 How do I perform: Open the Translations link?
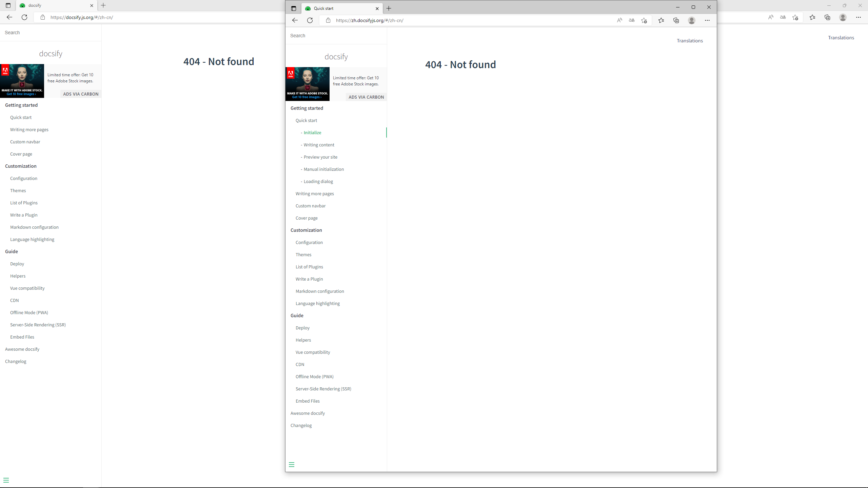click(690, 40)
